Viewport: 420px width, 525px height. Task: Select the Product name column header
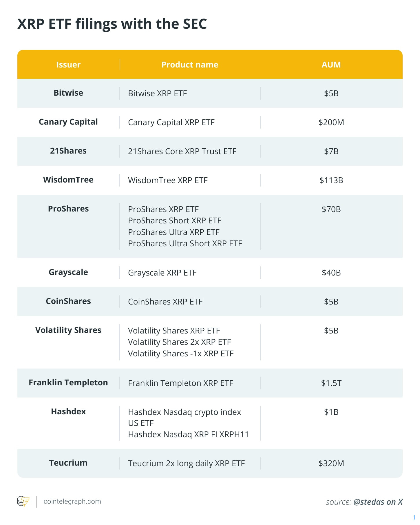pos(190,65)
